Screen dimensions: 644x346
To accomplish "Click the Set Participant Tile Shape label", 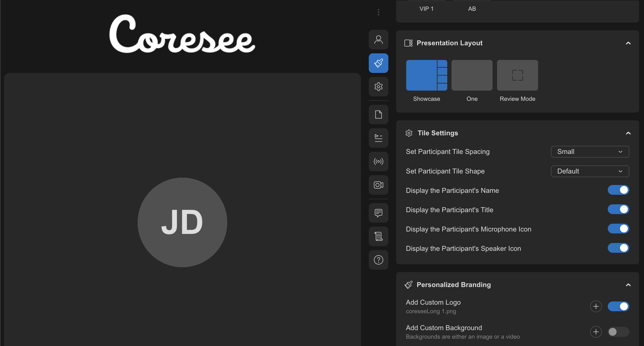I will (445, 171).
